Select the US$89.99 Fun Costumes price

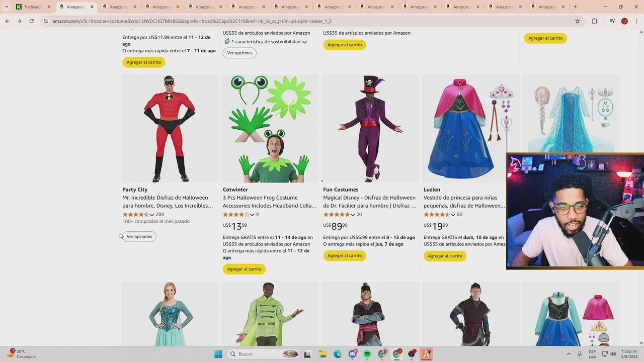(335, 226)
